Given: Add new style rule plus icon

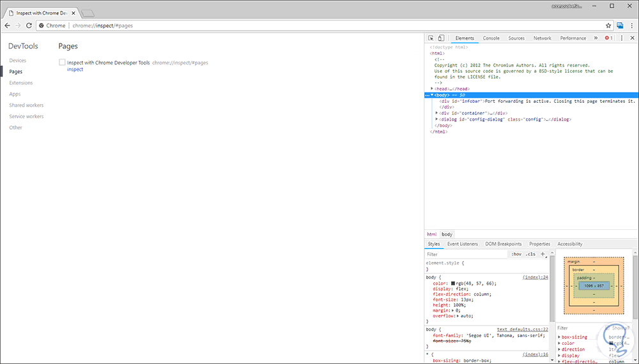Looking at the screenshot, I should (x=543, y=254).
